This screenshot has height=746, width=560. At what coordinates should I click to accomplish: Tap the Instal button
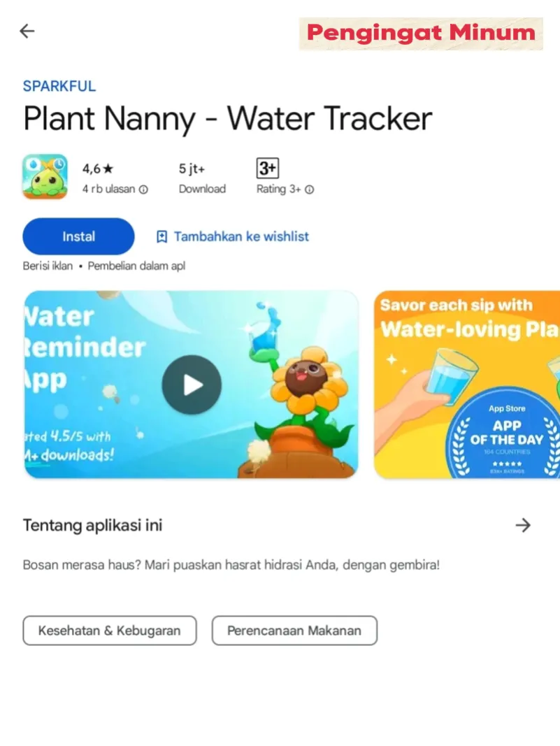point(78,236)
